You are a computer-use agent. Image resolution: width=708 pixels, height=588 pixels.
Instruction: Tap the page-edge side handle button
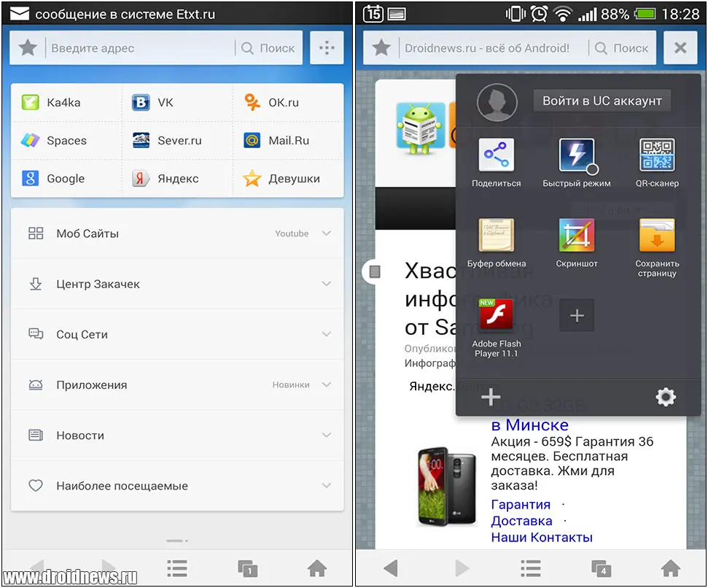coord(374,271)
